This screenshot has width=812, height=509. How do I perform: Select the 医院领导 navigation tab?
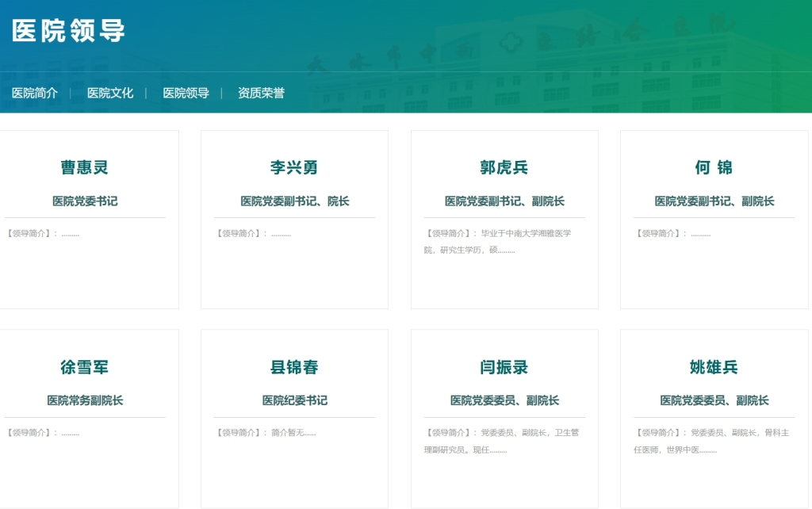(186, 94)
